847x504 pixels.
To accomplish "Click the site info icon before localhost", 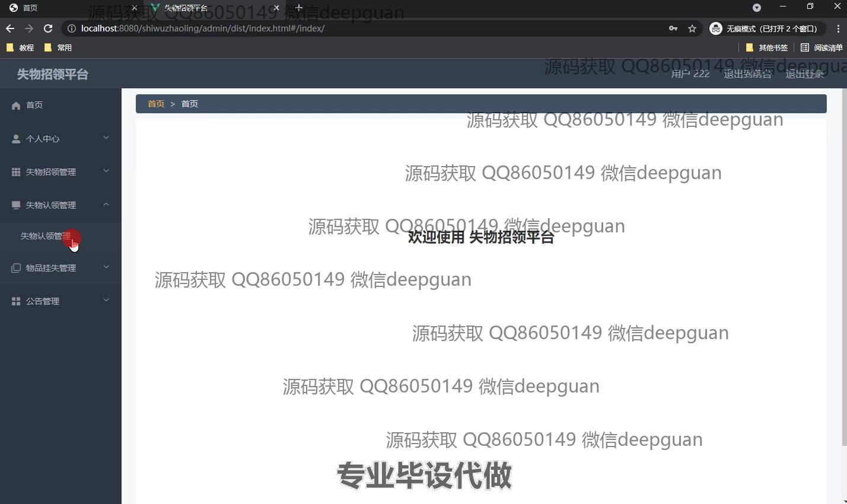I will point(71,28).
